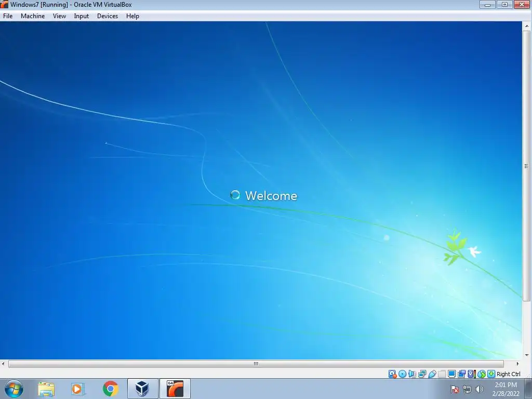Click the keyboard capture green arrow icon
Screen dimensions: 532x399
[x=491, y=374]
